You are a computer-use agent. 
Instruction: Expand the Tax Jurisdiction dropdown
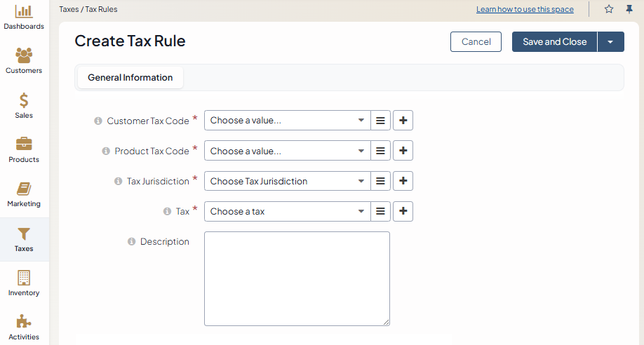click(288, 181)
